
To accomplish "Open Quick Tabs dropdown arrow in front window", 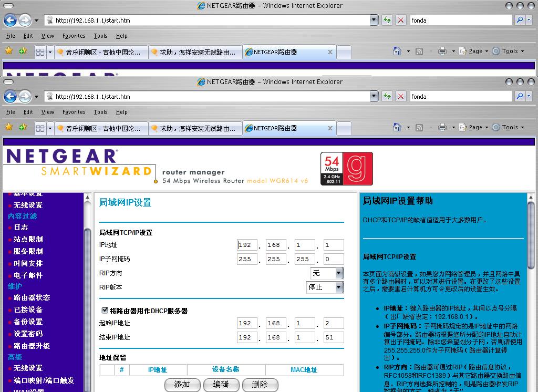I will click(x=50, y=128).
